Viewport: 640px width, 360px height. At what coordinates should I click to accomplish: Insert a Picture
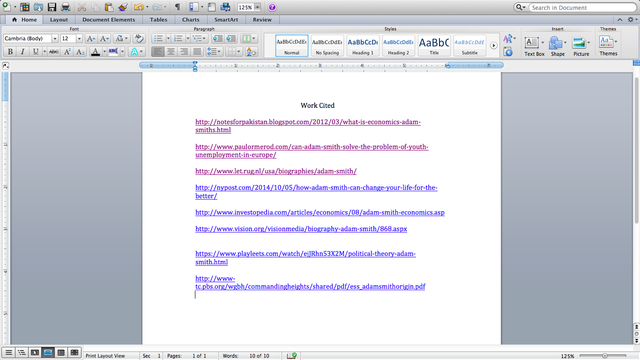click(x=581, y=45)
